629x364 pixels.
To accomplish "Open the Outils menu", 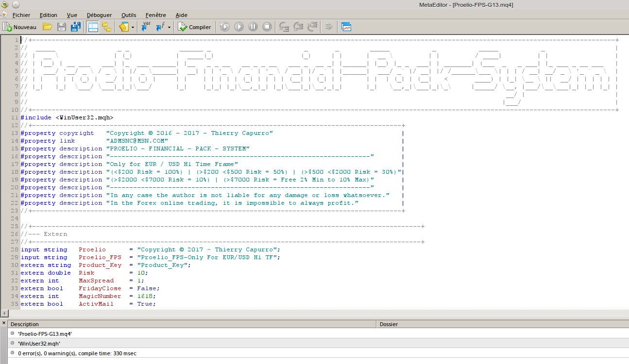I will [x=129, y=15].
